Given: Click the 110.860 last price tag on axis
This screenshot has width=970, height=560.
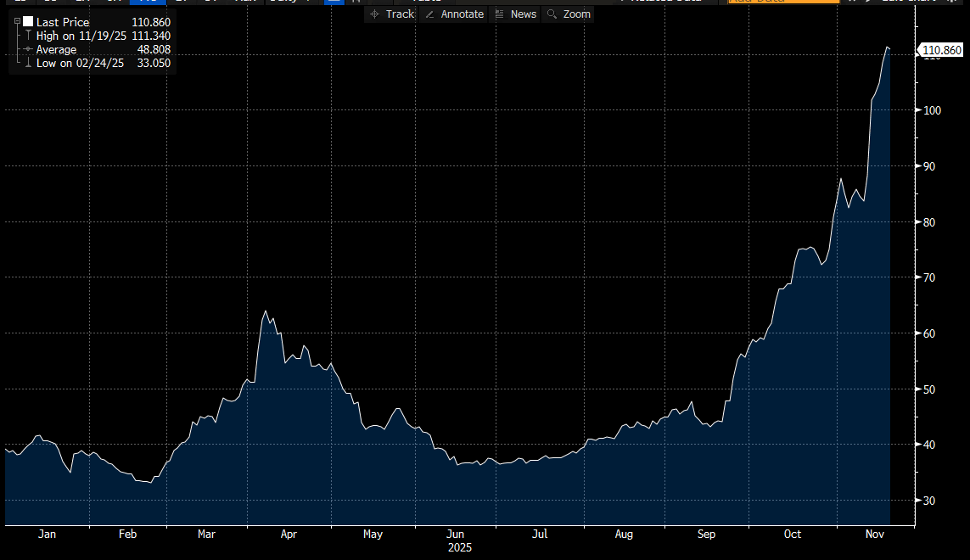Looking at the screenshot, I should [942, 51].
